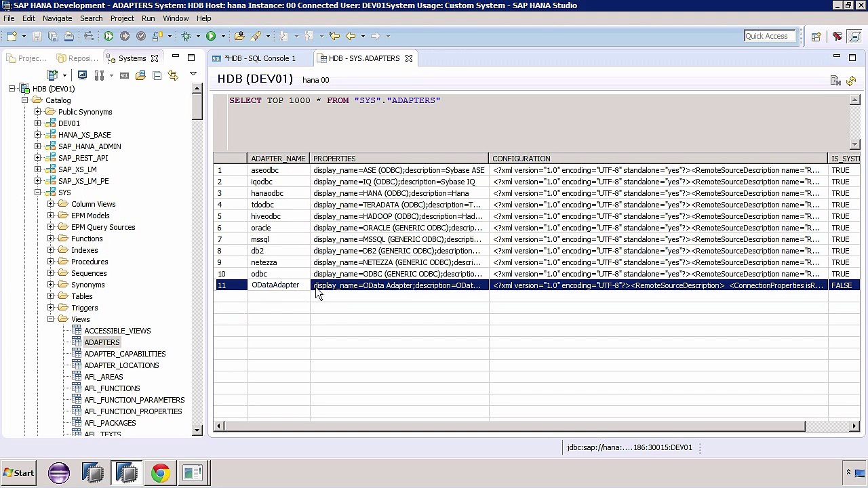Collapse the HDB (DEV01) tree node
Viewport: 868px width, 488px height.
coord(12,89)
